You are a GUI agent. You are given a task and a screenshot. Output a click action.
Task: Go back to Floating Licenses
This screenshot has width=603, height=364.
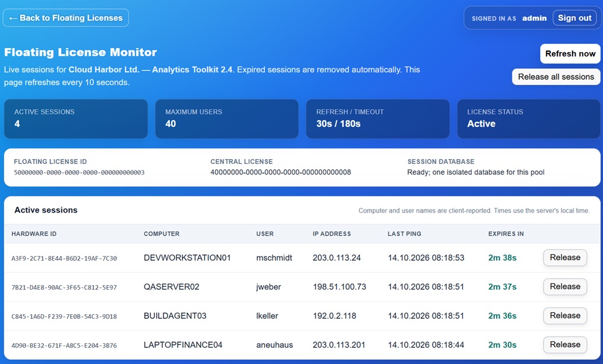click(66, 18)
